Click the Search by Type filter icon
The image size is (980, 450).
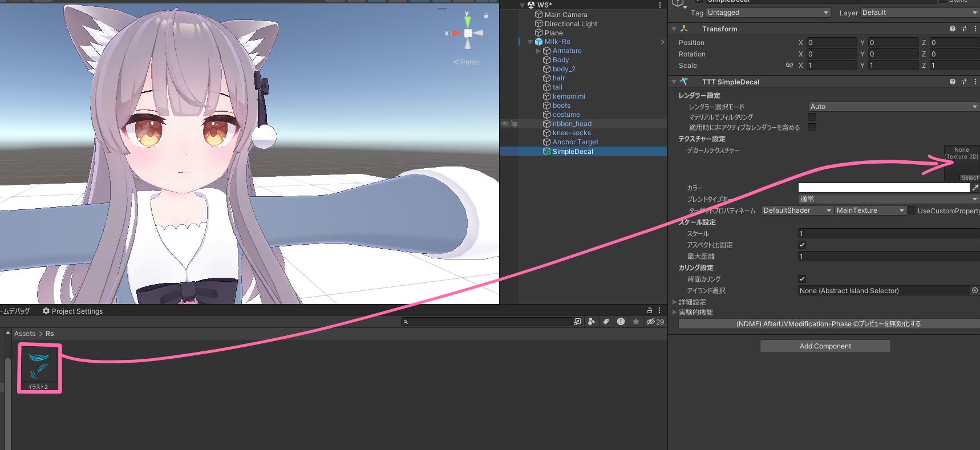click(x=592, y=322)
